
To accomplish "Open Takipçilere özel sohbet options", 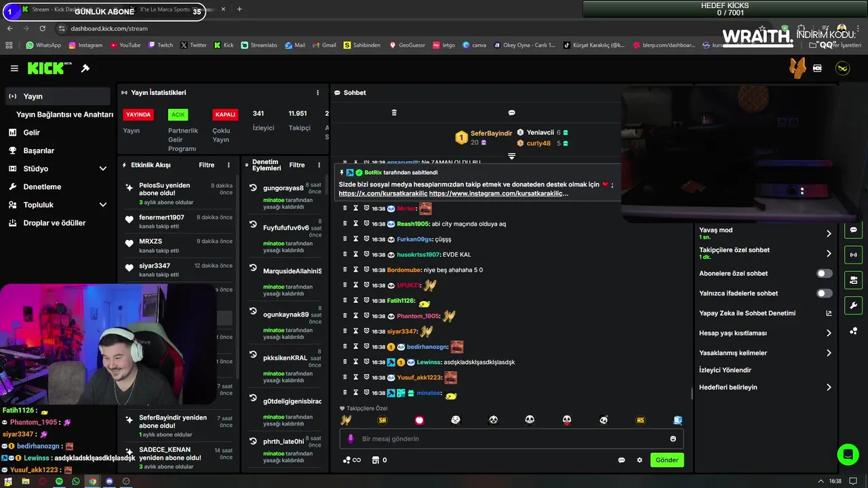I will coord(829,253).
